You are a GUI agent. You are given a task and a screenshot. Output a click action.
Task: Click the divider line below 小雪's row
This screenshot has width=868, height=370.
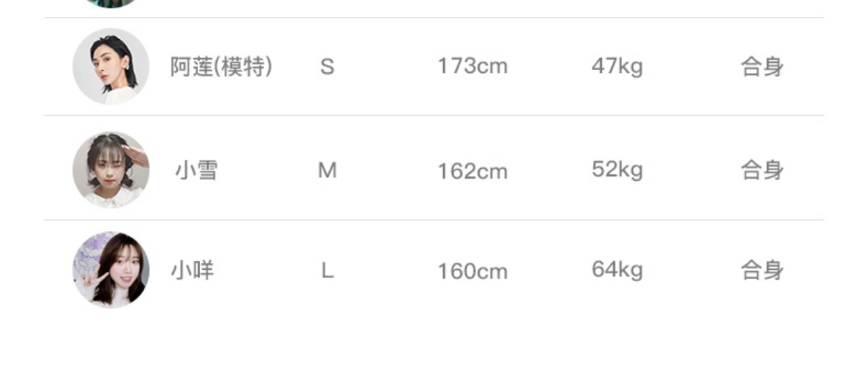(x=434, y=220)
